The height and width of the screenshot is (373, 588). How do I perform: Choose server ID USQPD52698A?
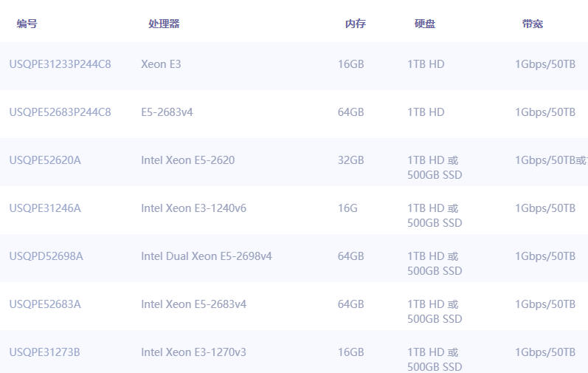pyautogui.click(x=46, y=256)
